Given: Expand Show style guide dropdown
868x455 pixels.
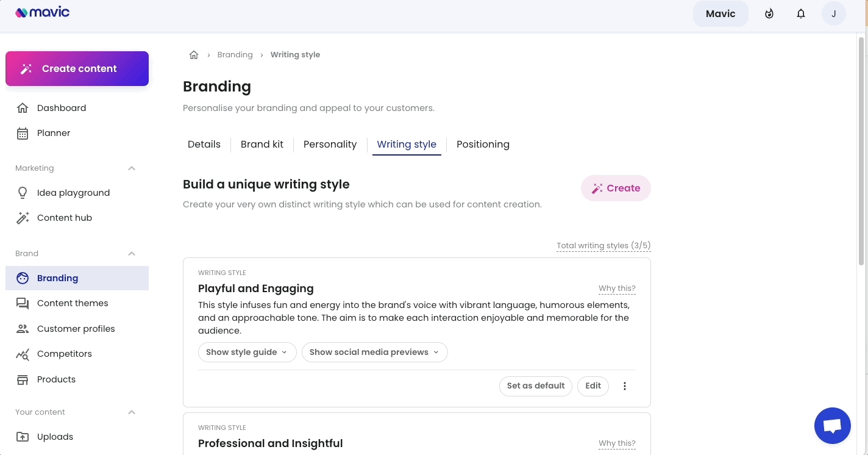Looking at the screenshot, I should tap(247, 353).
